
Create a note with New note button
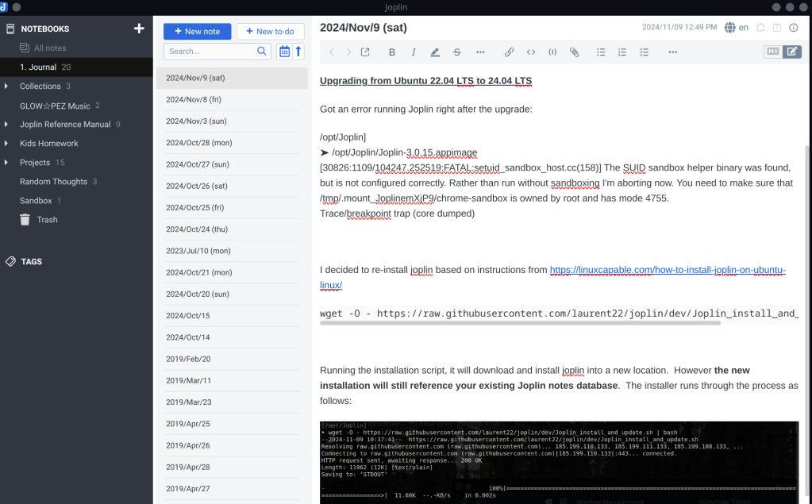(x=197, y=32)
